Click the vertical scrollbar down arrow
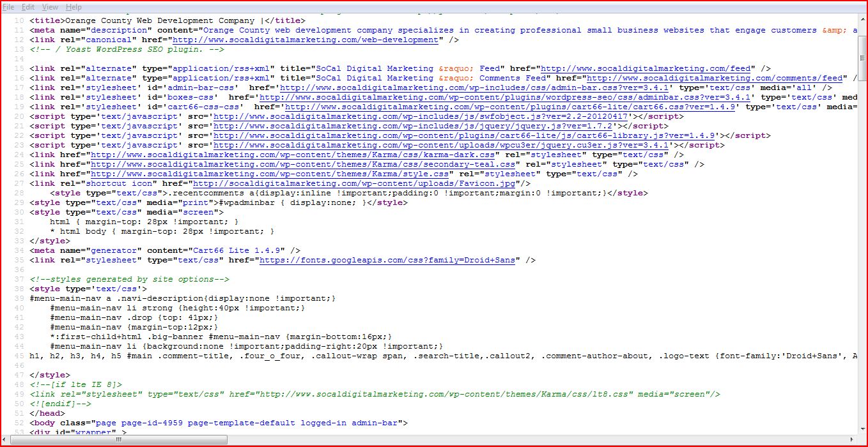Screen dimensions: 868x447 pyautogui.click(x=862, y=429)
